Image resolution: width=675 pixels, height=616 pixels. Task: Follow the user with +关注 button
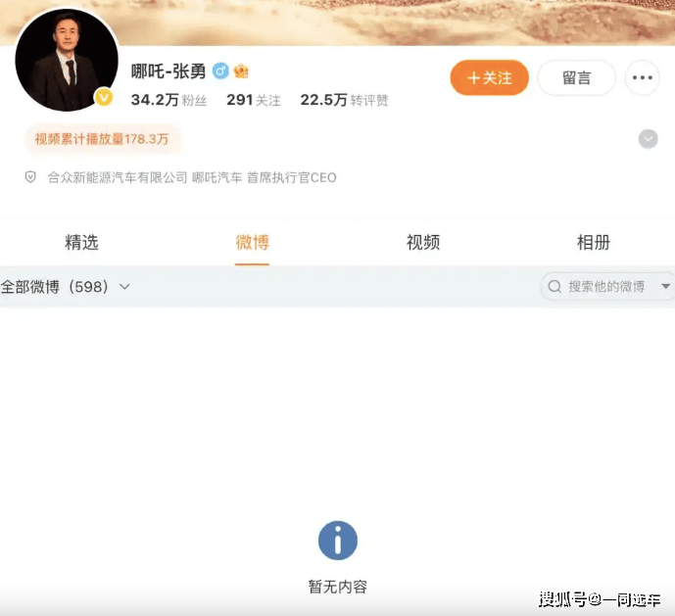490,78
